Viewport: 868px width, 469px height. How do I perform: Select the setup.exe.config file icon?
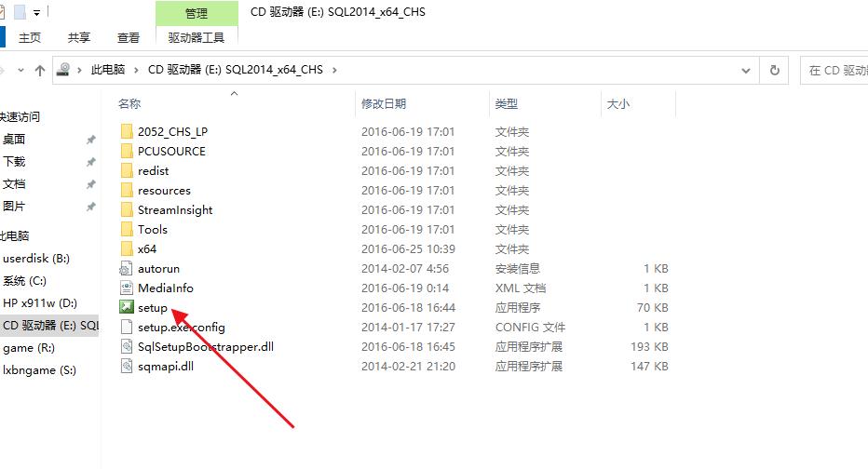click(x=128, y=328)
